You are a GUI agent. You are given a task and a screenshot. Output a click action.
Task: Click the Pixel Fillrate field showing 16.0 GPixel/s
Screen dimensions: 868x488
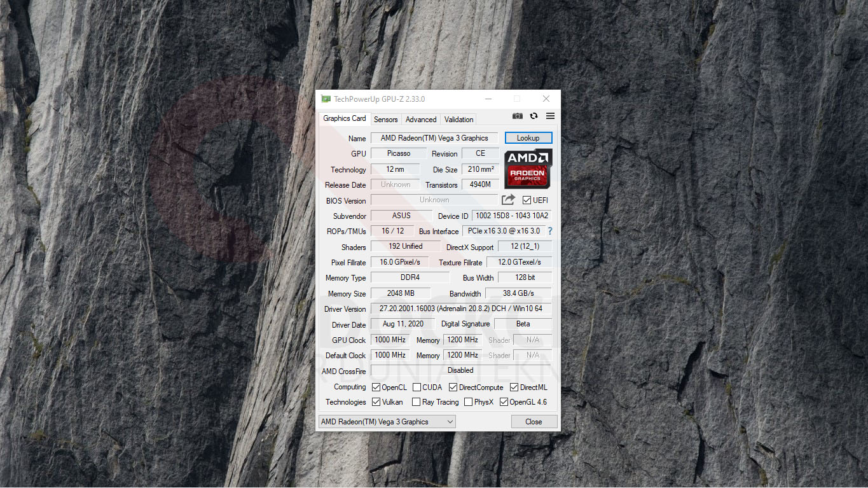click(x=400, y=262)
